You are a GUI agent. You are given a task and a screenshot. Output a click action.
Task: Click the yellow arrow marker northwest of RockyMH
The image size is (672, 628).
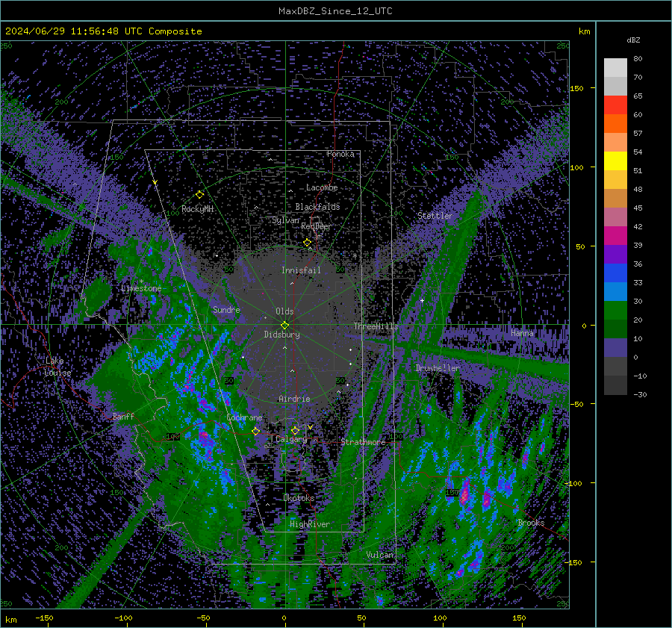pyautogui.click(x=155, y=182)
